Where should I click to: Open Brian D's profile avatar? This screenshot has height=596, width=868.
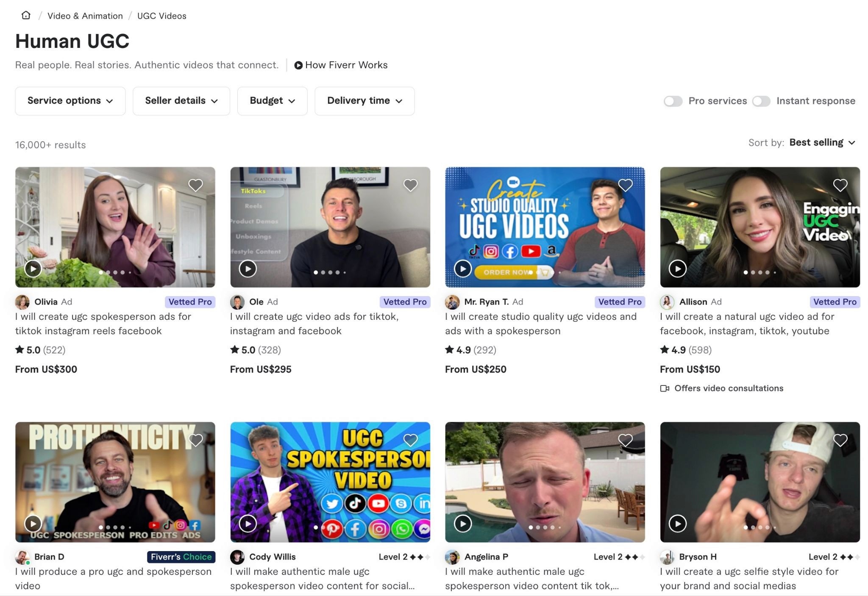pos(22,557)
